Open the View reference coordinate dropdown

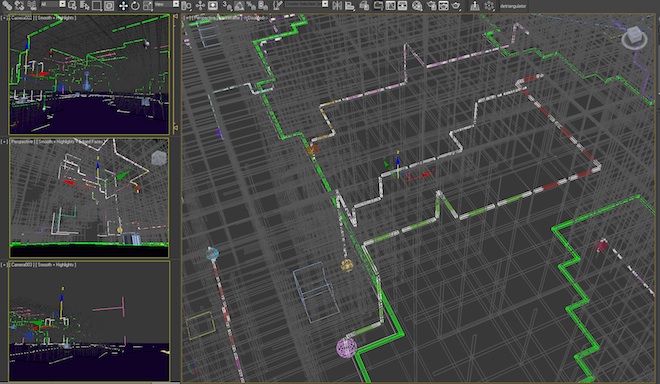click(x=167, y=4)
